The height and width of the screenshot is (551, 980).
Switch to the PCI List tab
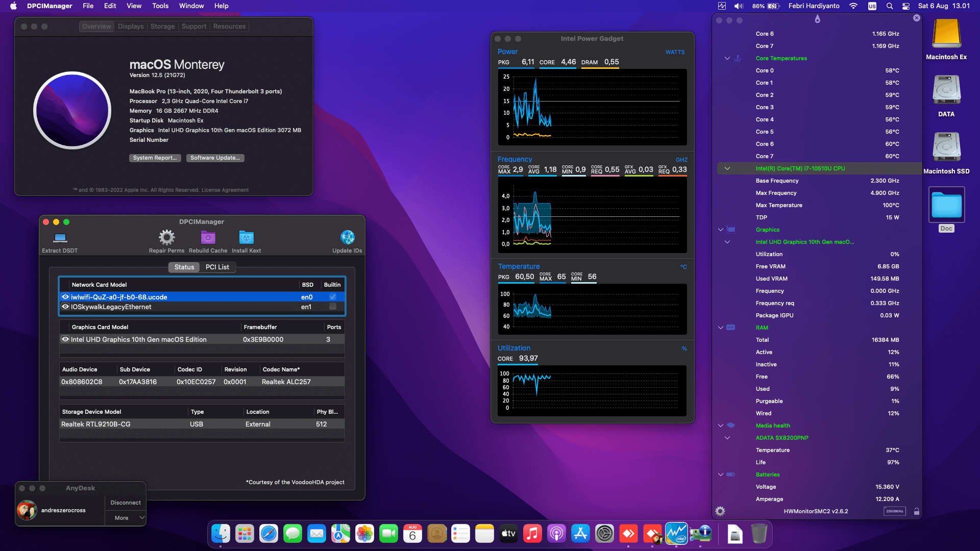point(217,267)
